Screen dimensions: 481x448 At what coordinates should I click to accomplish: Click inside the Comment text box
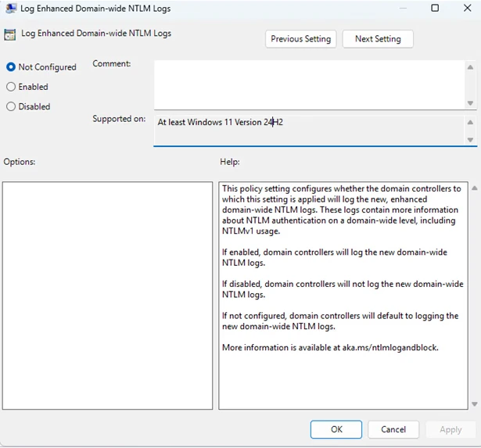(x=309, y=84)
